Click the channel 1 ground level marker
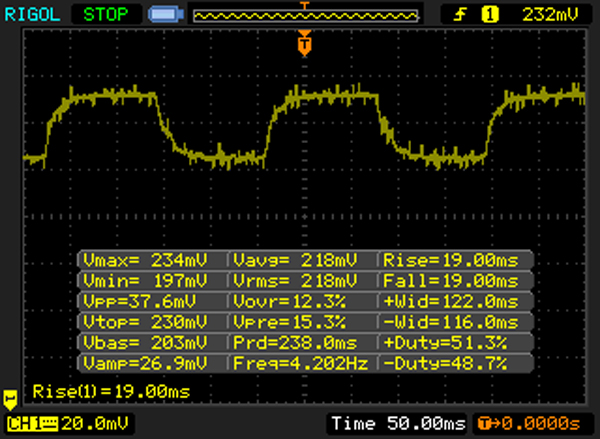 tap(10, 400)
